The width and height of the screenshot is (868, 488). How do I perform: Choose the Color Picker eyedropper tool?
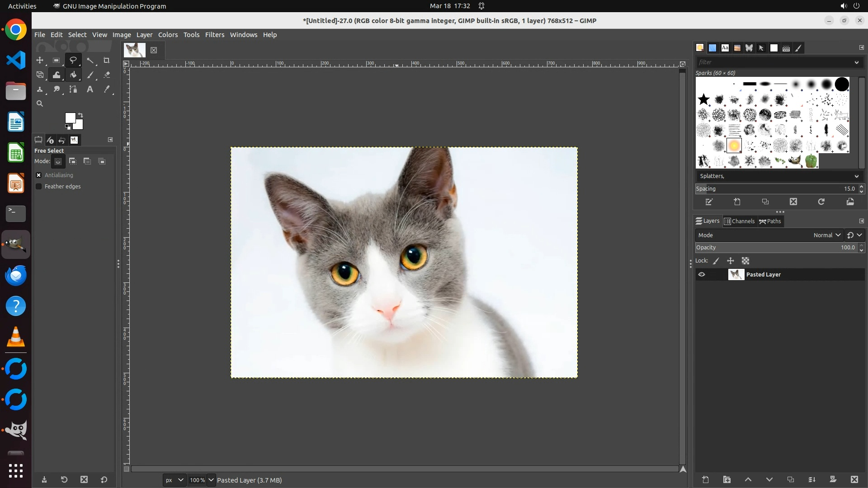(x=107, y=89)
